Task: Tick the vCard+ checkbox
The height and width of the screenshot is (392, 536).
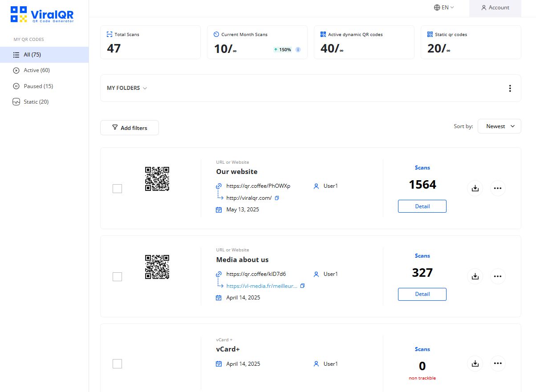Action: click(x=117, y=364)
